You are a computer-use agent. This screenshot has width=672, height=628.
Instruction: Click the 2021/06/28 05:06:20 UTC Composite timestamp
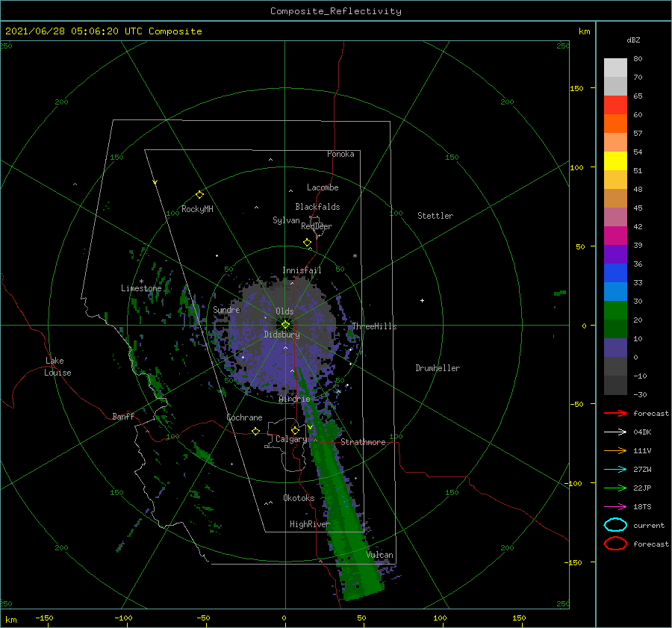coord(103,31)
